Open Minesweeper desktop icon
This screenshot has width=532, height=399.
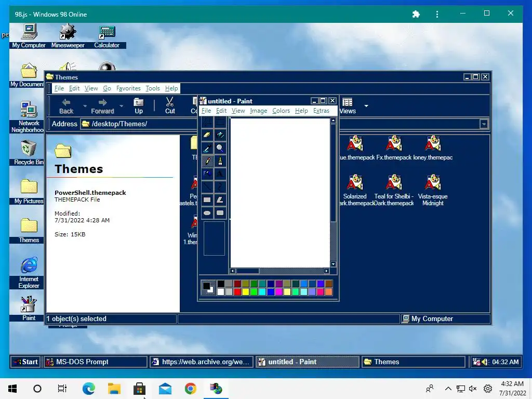(68, 36)
